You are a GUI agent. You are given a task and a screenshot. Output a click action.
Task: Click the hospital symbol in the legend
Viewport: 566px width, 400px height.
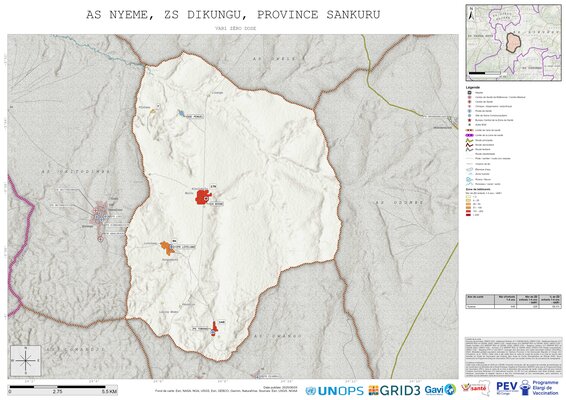point(469,93)
